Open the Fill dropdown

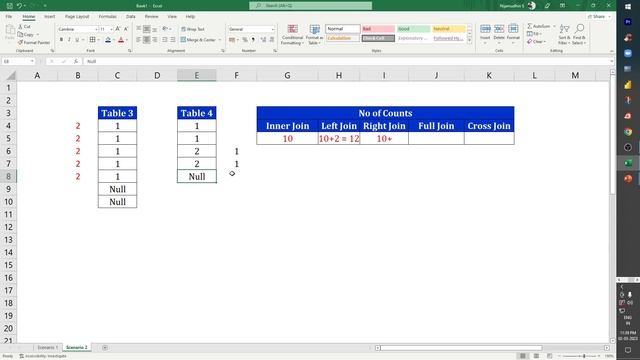point(534,34)
